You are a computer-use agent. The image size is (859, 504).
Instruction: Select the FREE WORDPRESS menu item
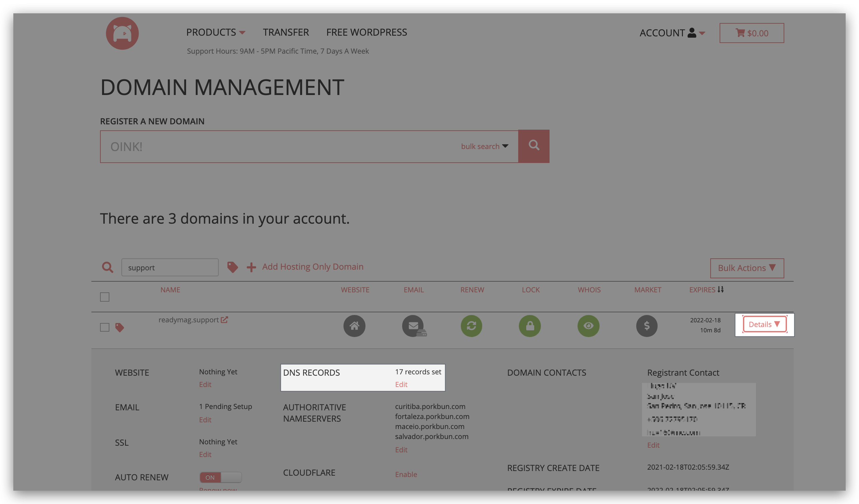click(x=366, y=32)
